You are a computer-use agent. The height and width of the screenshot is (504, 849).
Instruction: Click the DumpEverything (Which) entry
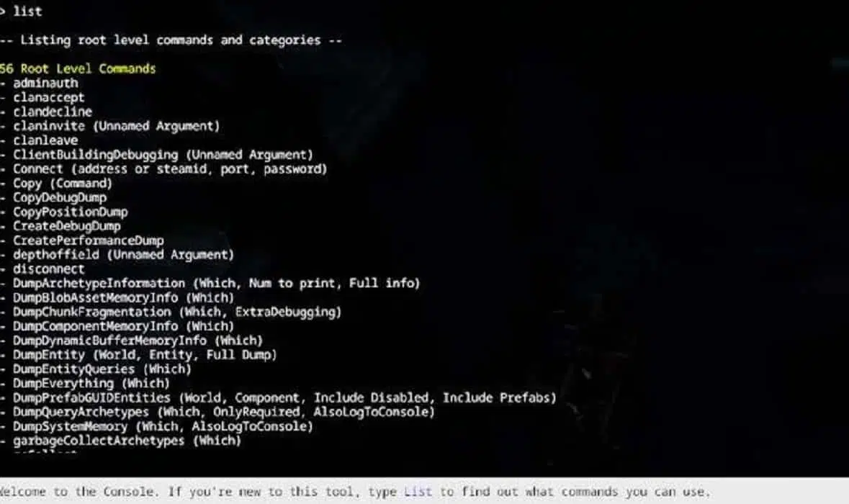[91, 383]
